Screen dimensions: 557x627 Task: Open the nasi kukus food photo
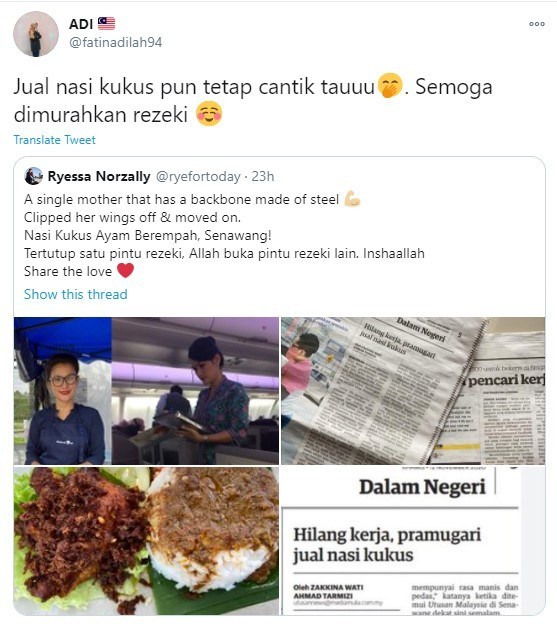[x=146, y=541]
